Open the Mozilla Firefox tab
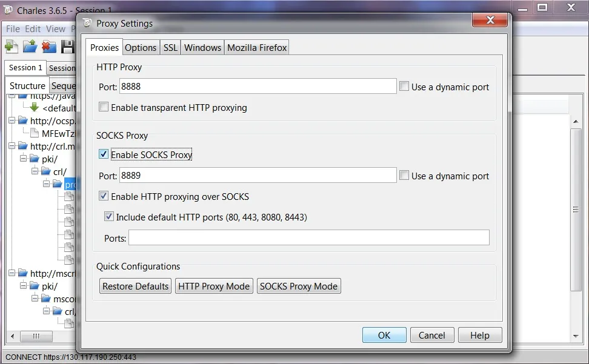 pyautogui.click(x=257, y=48)
